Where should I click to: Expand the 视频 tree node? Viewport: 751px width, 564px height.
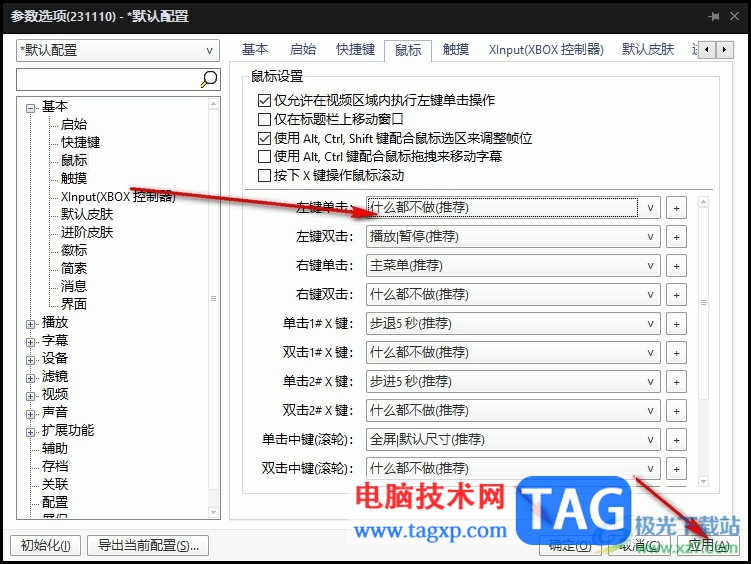tap(31, 396)
